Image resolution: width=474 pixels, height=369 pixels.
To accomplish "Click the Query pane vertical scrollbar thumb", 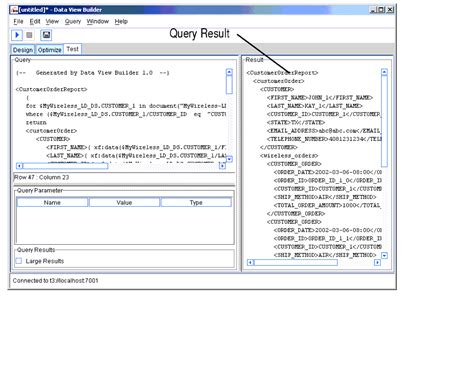I will point(229,85).
